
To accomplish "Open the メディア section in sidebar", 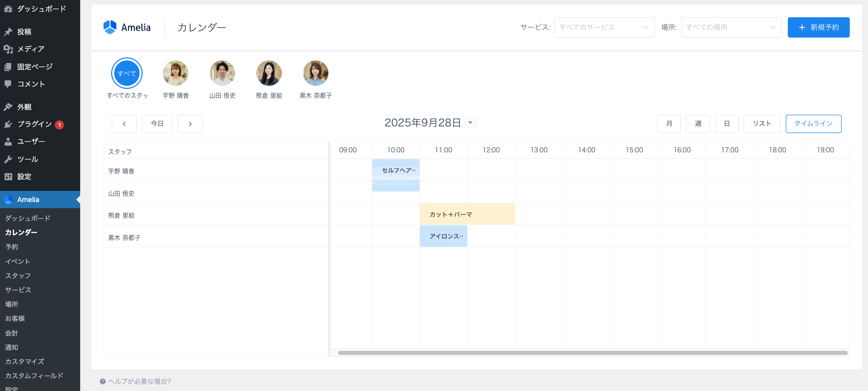I will click(30, 49).
